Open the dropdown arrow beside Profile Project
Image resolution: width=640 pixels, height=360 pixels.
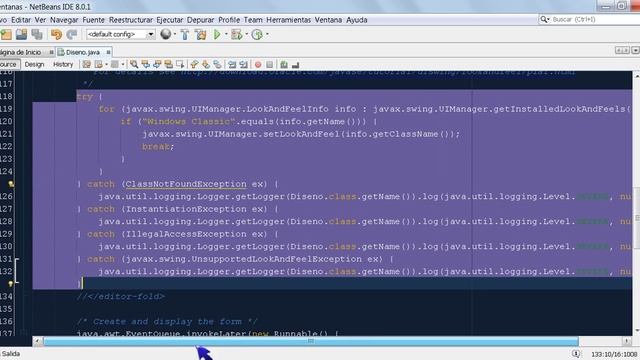tap(267, 35)
